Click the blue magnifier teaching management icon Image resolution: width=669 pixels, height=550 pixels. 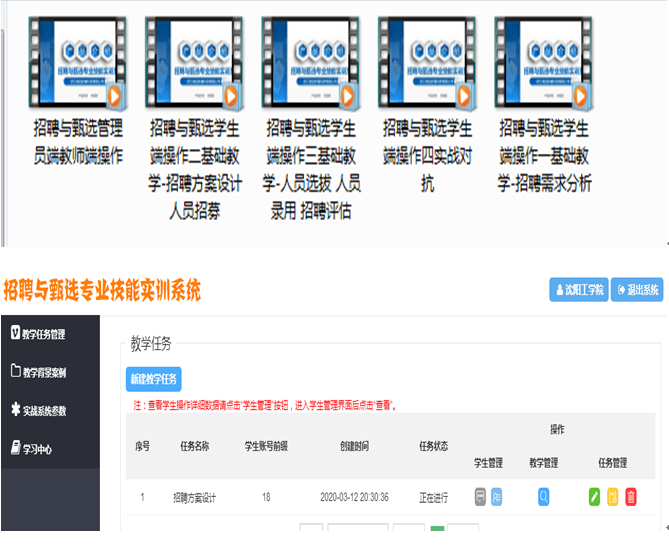pos(544,496)
